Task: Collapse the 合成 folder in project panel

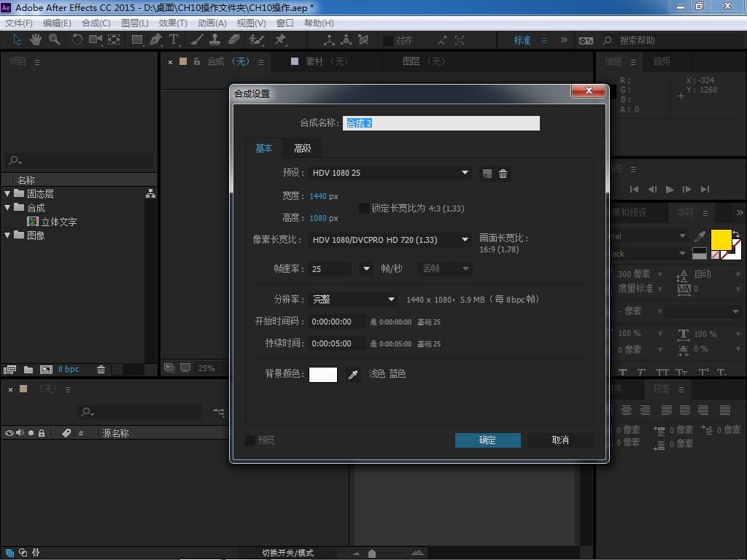Action: [7, 208]
